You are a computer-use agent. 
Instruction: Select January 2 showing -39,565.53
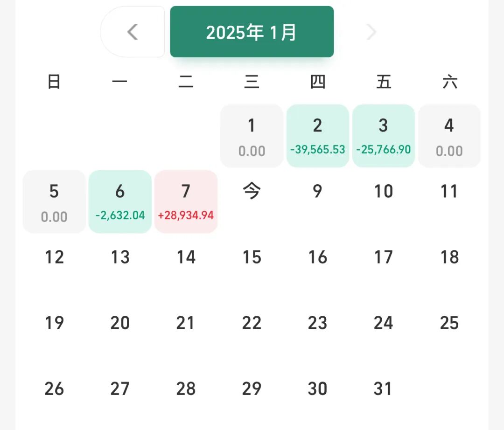[318, 136]
